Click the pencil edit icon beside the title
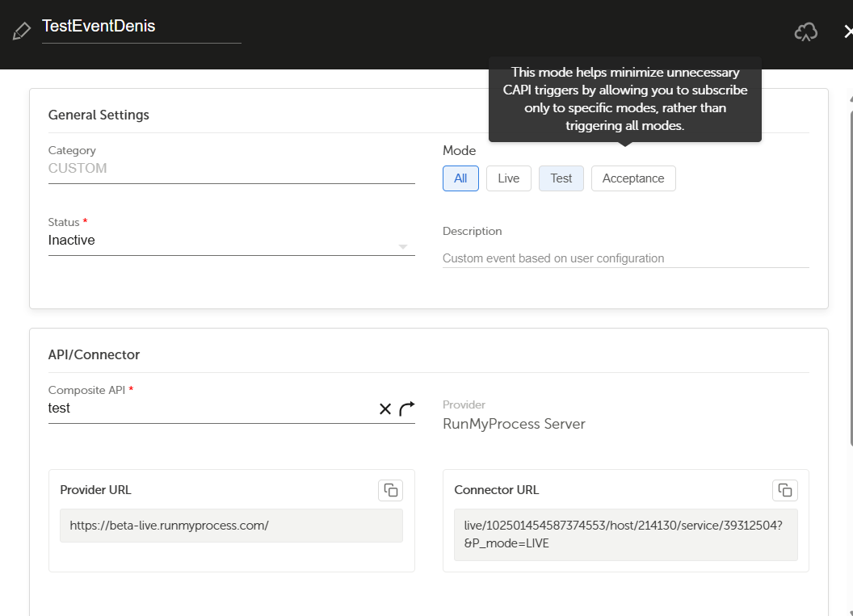Screen dimensions: 853x616 point(21,31)
